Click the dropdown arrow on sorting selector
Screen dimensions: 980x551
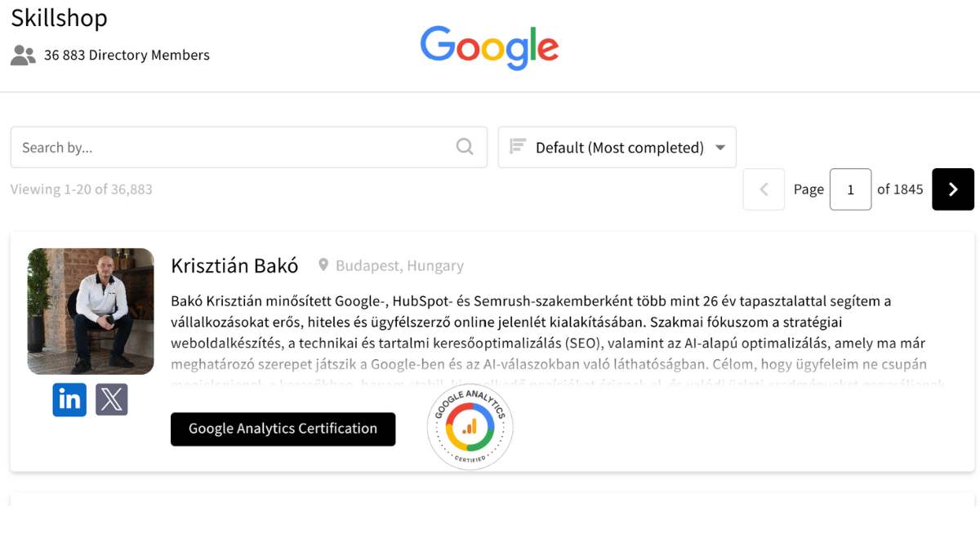(x=720, y=147)
